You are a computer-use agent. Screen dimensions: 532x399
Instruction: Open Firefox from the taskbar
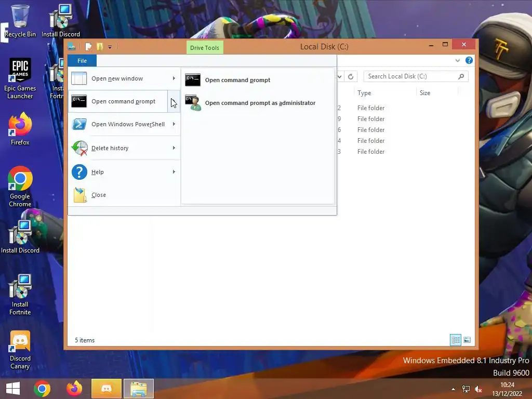(x=74, y=389)
